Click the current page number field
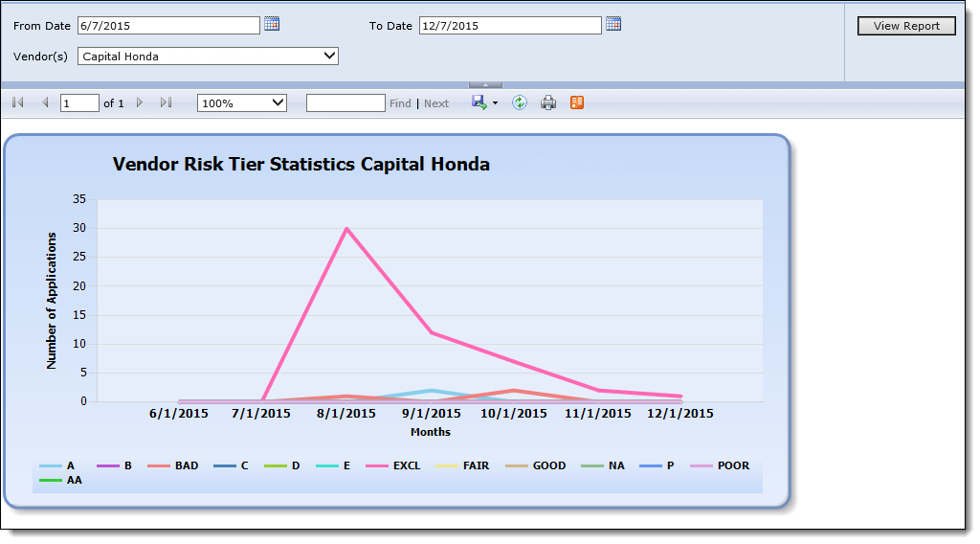Viewport: 980px width, 544px height. tap(79, 103)
